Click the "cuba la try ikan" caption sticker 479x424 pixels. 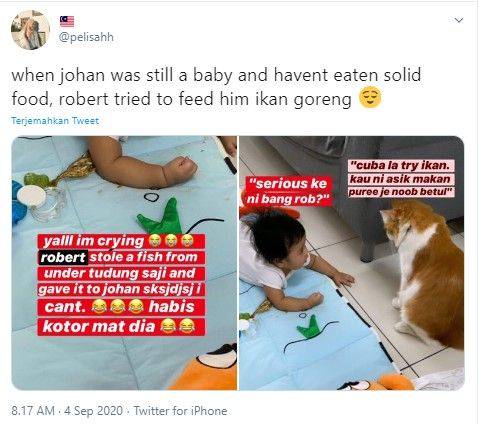click(401, 179)
